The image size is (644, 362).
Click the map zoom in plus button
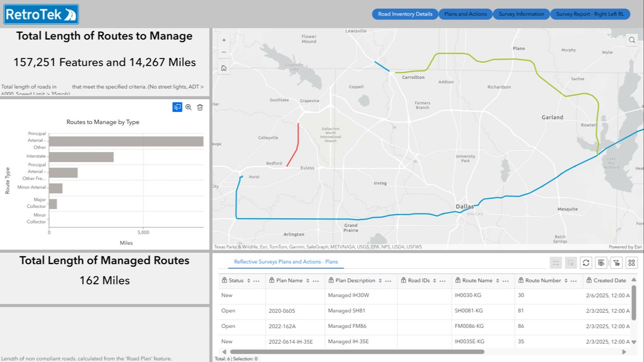(224, 41)
